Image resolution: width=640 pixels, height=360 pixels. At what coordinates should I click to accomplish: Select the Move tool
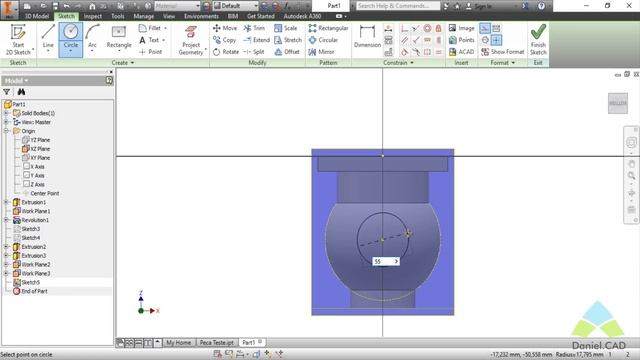click(x=225, y=28)
